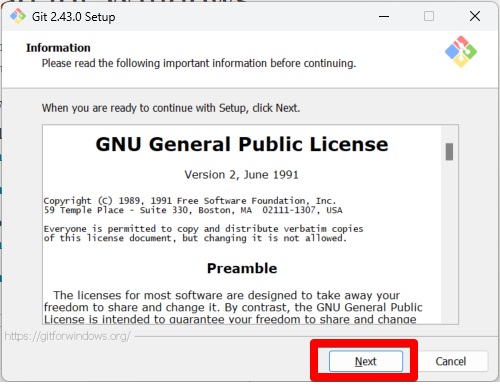The image size is (500, 385).
Task: Click the 'Everyone is permitted to copy' line
Action: (203, 229)
